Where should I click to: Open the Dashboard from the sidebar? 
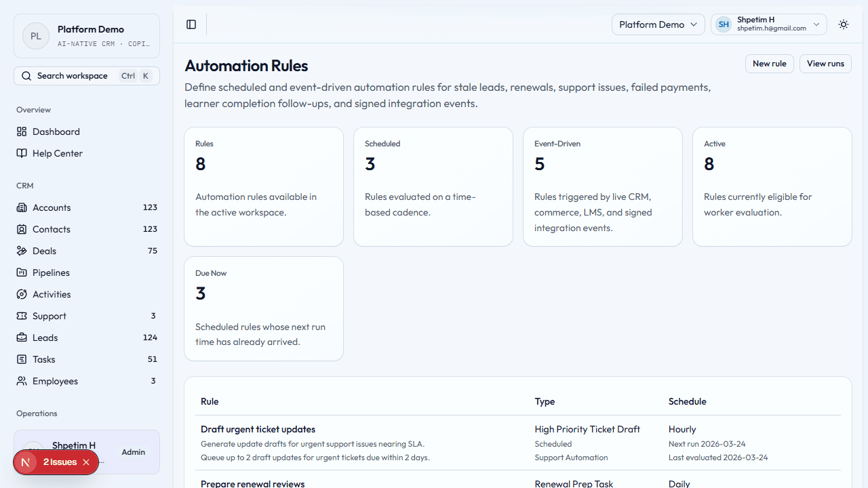pyautogui.click(x=56, y=131)
